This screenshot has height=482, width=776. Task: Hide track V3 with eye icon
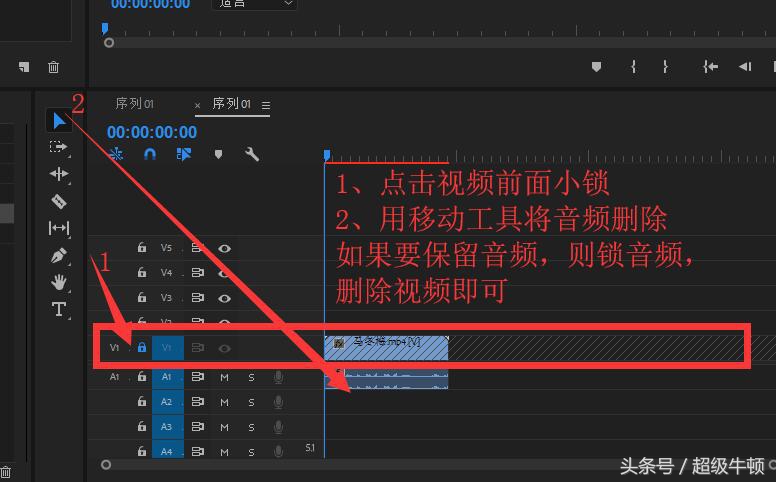click(x=225, y=298)
